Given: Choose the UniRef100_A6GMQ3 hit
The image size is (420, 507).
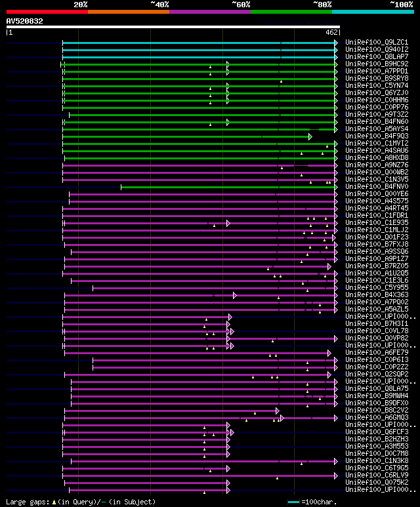Looking at the screenshot, I should (377, 418).
